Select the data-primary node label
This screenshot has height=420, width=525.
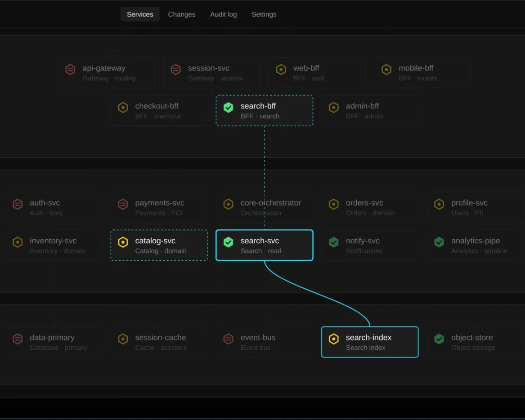pos(52,338)
